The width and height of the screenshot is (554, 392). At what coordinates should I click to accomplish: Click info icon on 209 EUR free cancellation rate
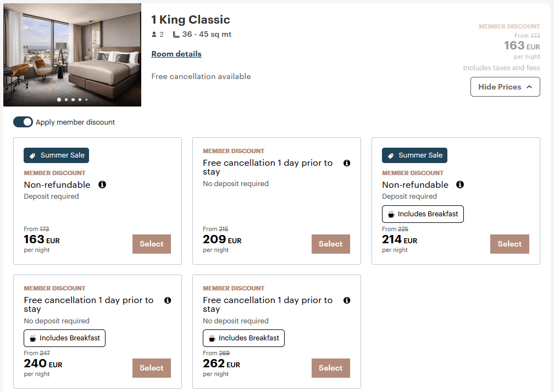pos(347,163)
